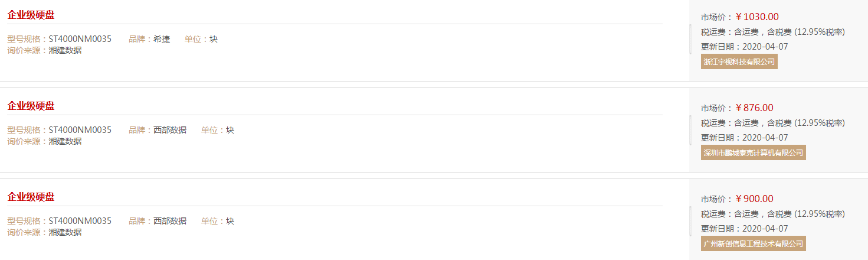Click the ¥1030.00 market price
868x260 pixels.
(757, 17)
